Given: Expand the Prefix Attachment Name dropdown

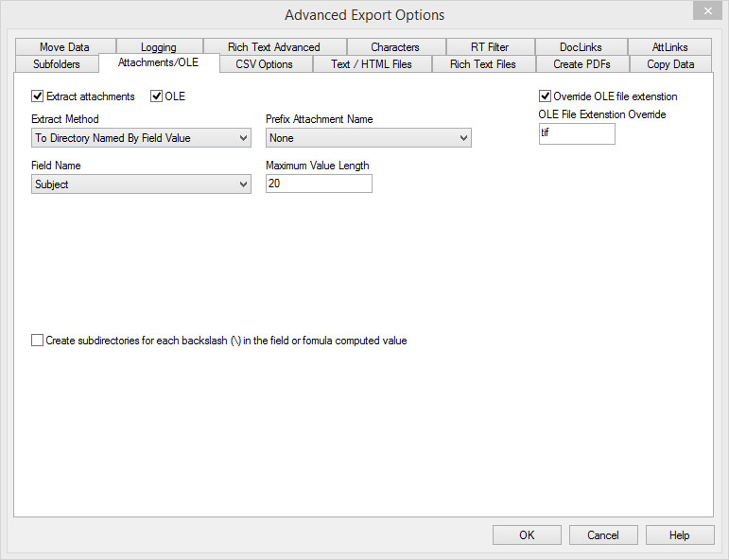Looking at the screenshot, I should click(x=369, y=138).
